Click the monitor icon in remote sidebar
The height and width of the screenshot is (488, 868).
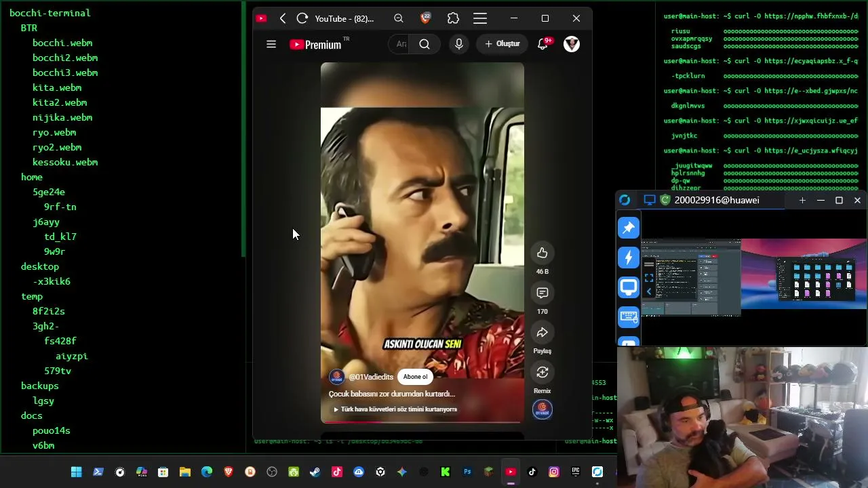629,287
